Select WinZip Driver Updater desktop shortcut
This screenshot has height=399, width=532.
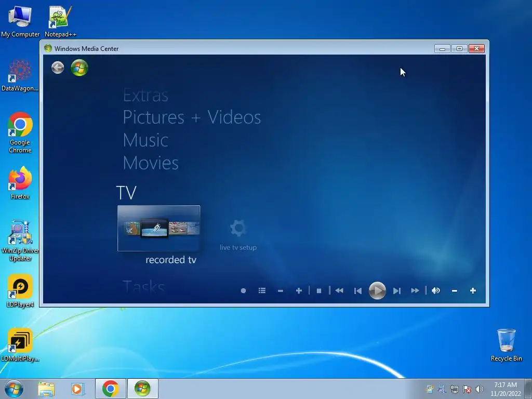[20, 241]
